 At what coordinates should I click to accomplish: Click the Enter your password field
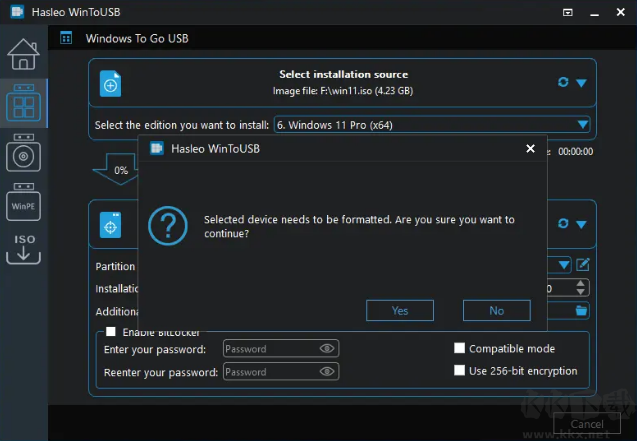281,349
